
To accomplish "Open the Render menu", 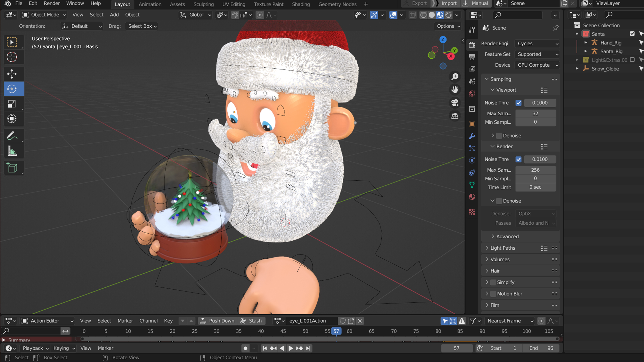I will point(52,3).
